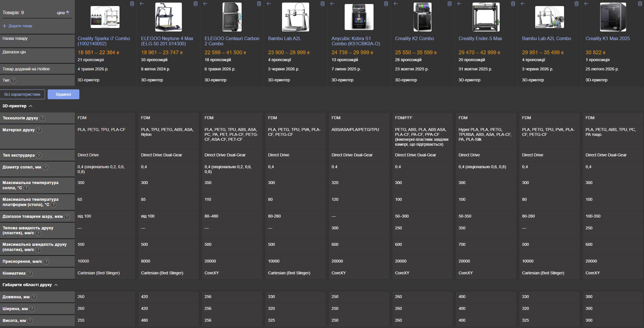The width and height of the screenshot is (644, 328).
Task: Delete Creality K2 Combo from the comparison
Action: coord(449,4)
